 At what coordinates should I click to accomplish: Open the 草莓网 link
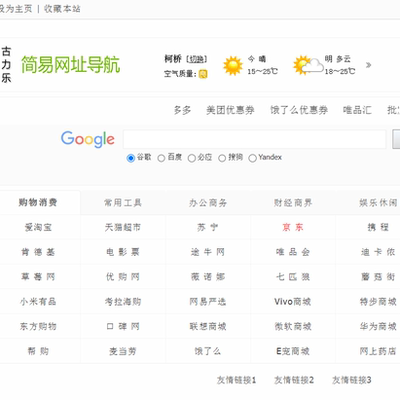(38, 277)
